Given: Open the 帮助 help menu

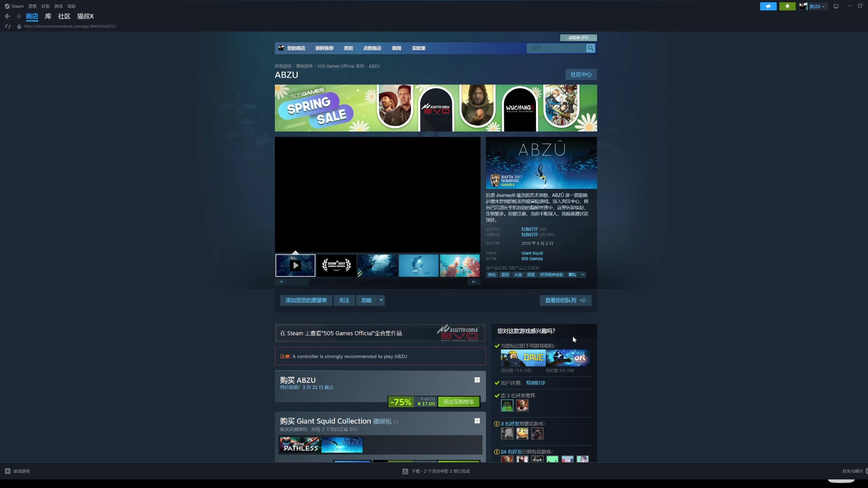Looking at the screenshot, I should 71,6.
